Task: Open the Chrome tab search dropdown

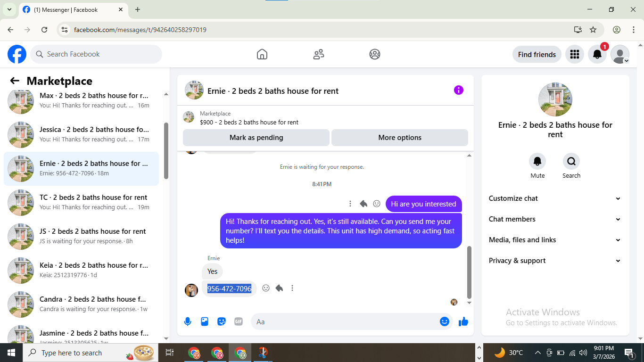Action: [x=9, y=9]
